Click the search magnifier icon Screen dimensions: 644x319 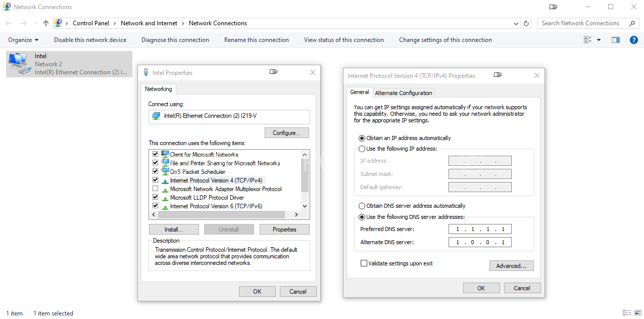tap(632, 23)
